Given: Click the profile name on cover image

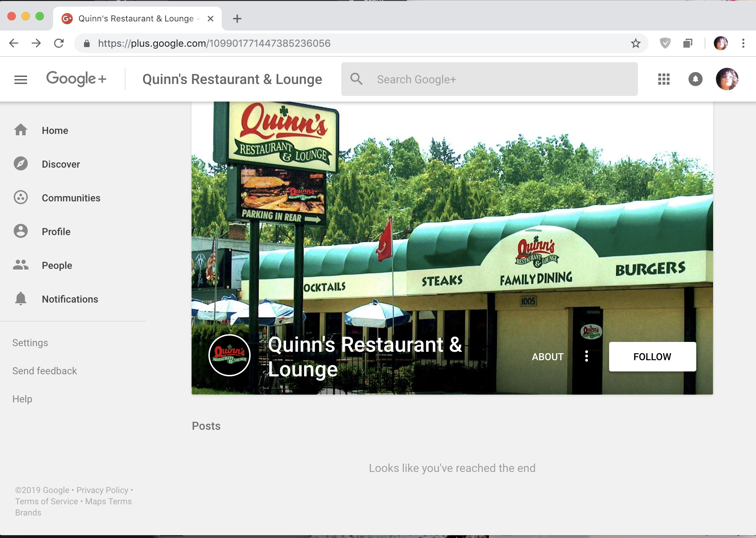Looking at the screenshot, I should pyautogui.click(x=365, y=357).
